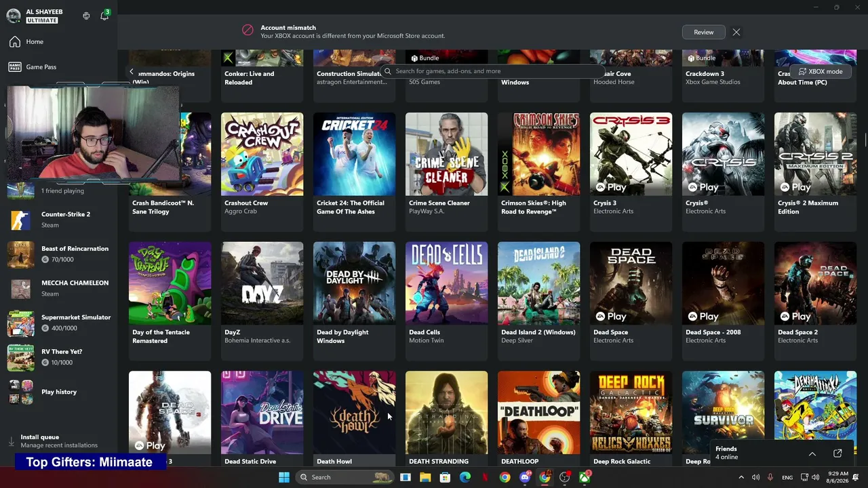Open the Windows Start menu
The image size is (868, 488).
284,477
